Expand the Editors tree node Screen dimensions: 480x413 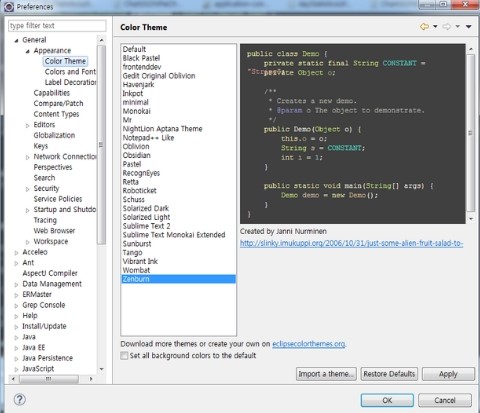point(28,126)
